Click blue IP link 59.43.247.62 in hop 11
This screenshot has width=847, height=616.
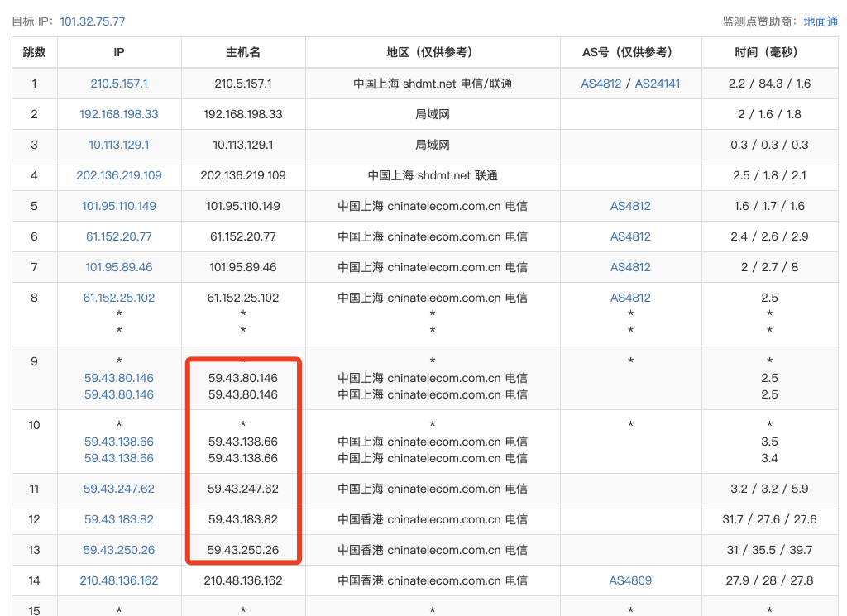pyautogui.click(x=119, y=489)
